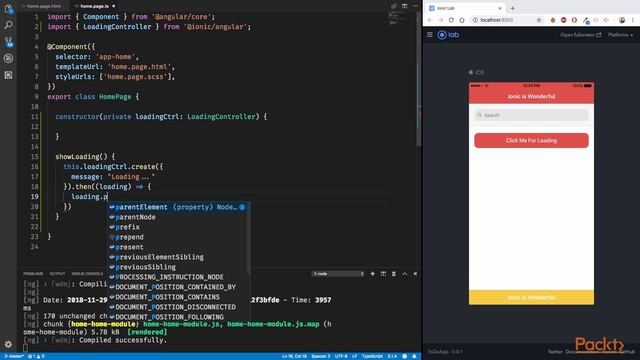Screen dimensions: 640x360
Task: Pick parentNode from the suggestion list
Action: (x=178, y=217)
